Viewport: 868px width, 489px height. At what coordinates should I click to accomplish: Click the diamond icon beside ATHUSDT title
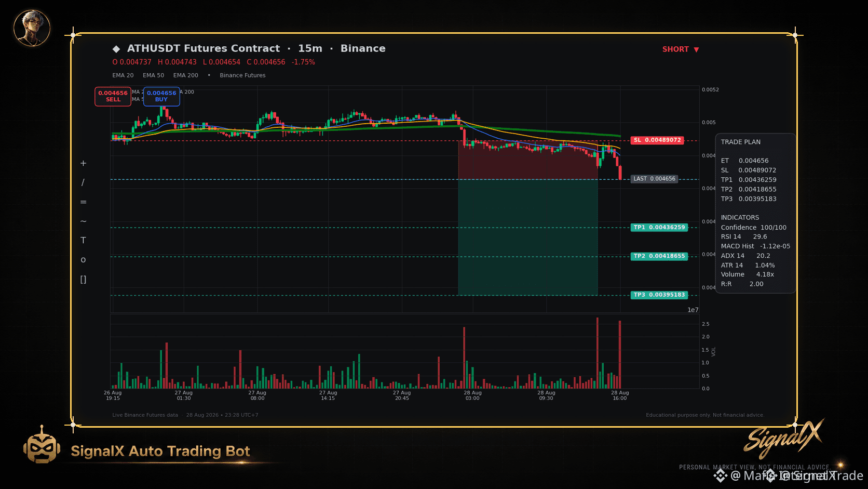click(116, 49)
